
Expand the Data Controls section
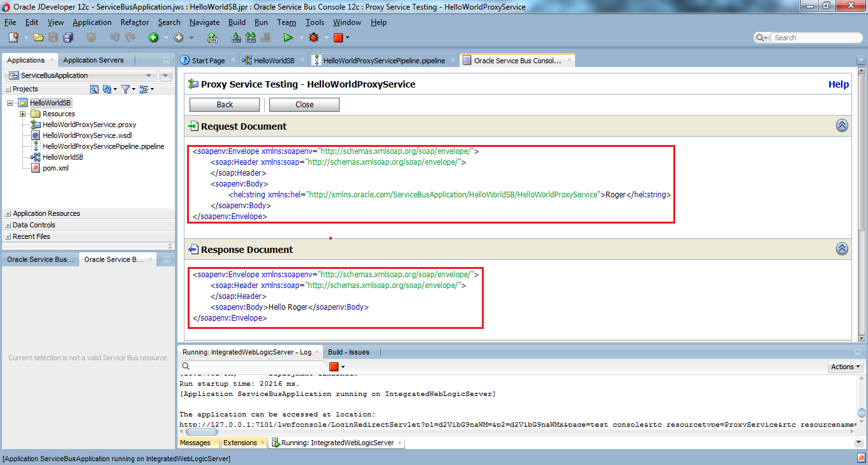tap(8, 225)
